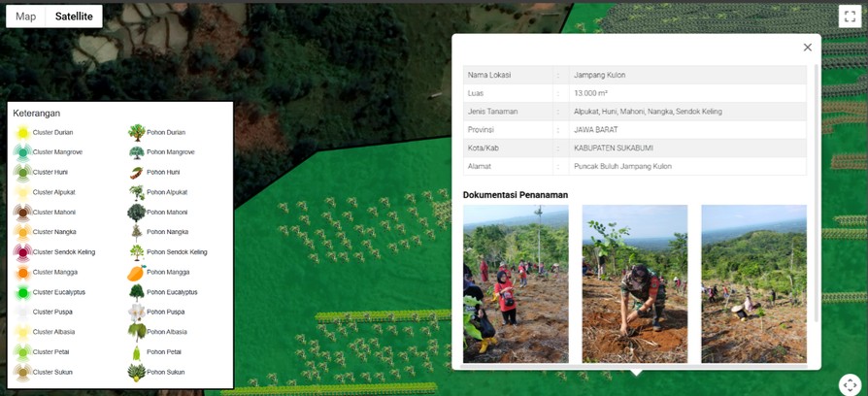Screen dimensions: 868x396
Task: Click the 'Pohon Durian' legend text
Action: (x=166, y=133)
